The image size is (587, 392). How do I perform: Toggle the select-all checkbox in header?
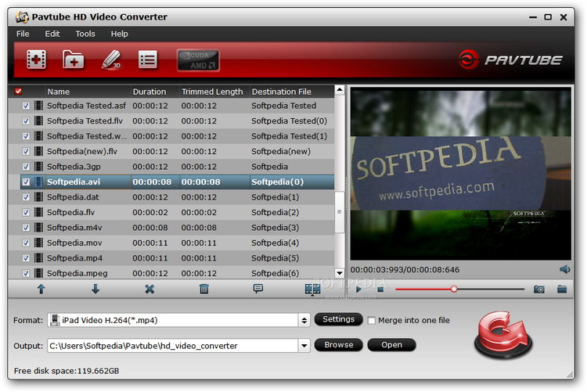click(18, 91)
